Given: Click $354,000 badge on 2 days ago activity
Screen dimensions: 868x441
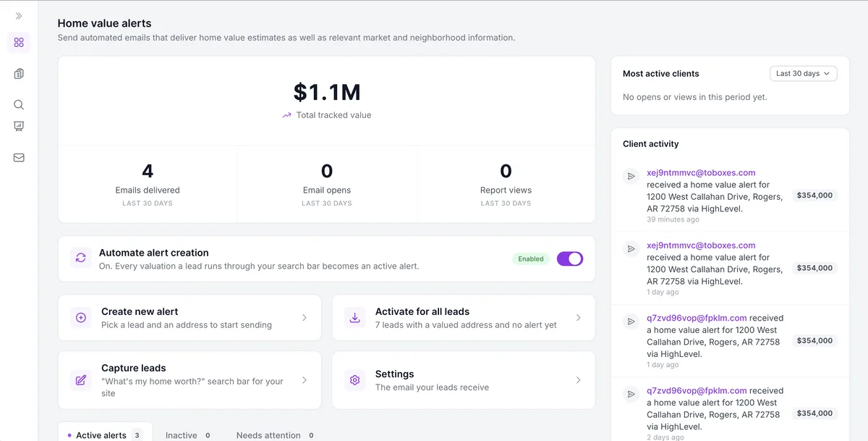Looking at the screenshot, I should 814,413.
